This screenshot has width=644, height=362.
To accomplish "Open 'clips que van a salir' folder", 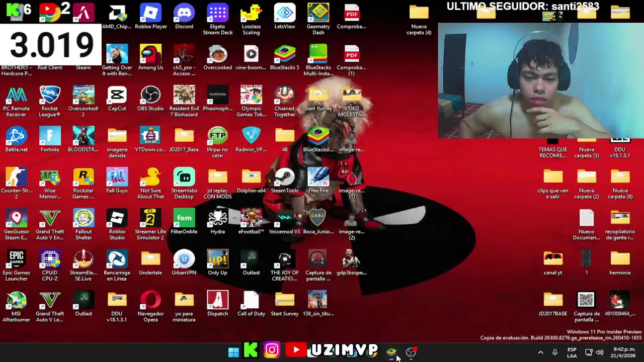I will click(553, 184).
